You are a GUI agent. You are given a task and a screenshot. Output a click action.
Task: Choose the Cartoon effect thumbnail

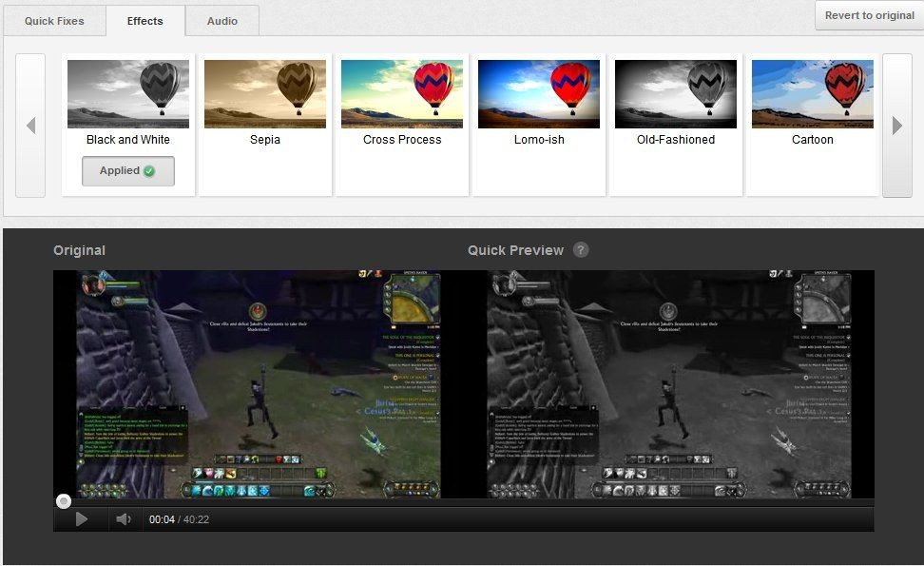[x=813, y=94]
